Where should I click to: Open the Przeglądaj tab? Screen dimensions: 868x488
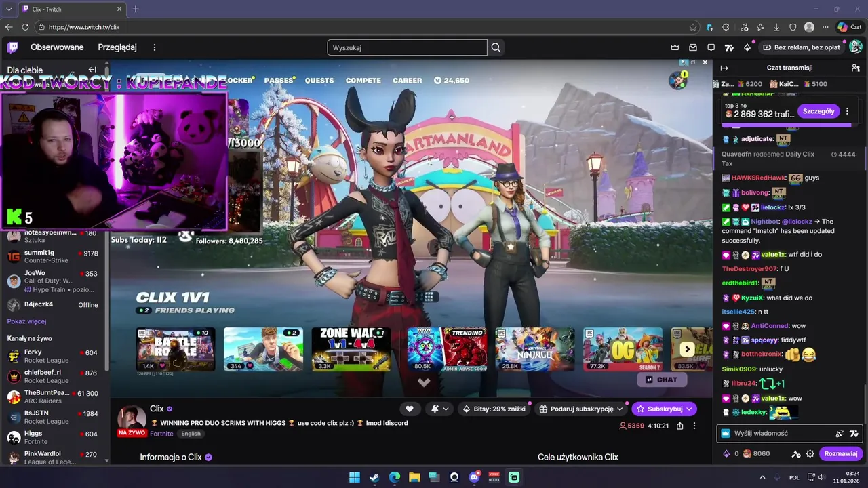(117, 47)
